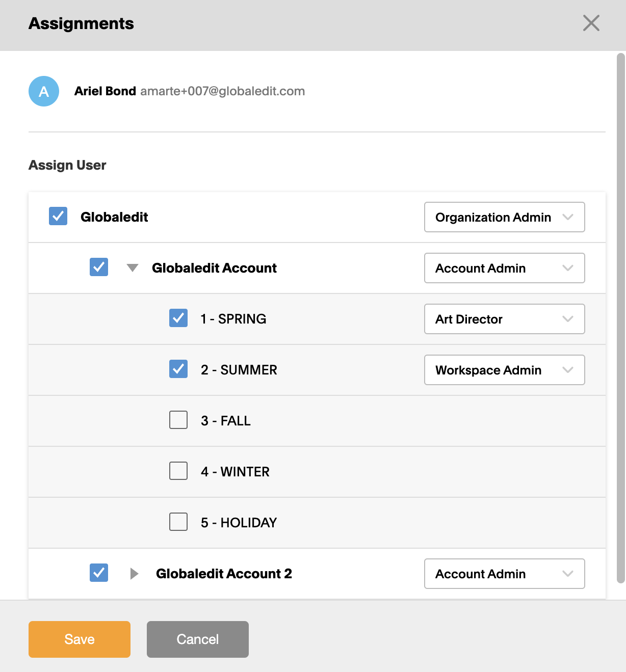Click the Globaledit Account 2 label
The height and width of the screenshot is (672, 626).
(224, 574)
